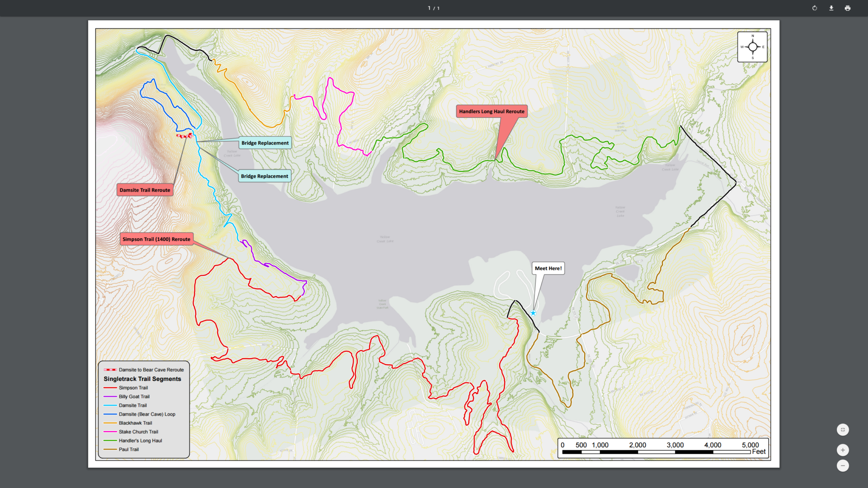Viewport: 868px width, 488px height.
Task: Click the upper Bridge Replacement label
Action: pos(265,143)
